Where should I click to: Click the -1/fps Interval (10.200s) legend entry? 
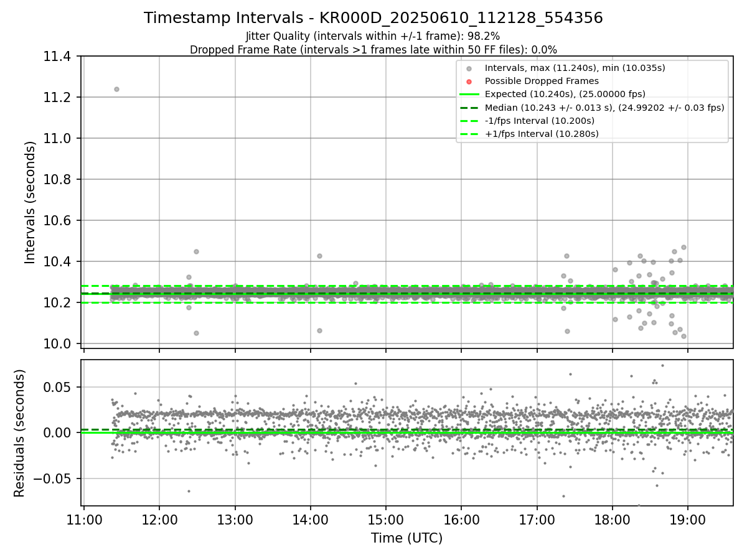540,121
